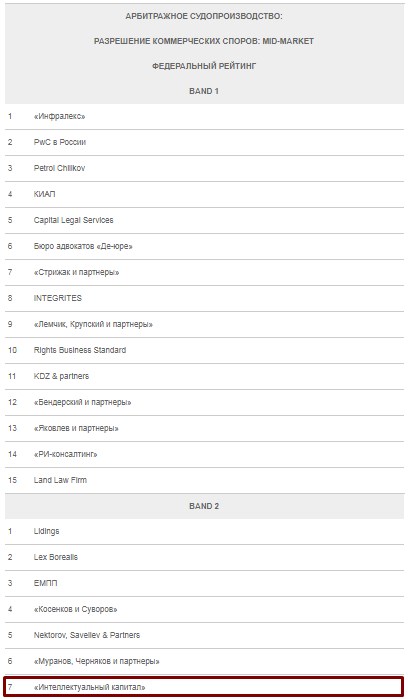
Task: Click «Муранов, Черняков и партнеры» entry
Action: (204, 661)
